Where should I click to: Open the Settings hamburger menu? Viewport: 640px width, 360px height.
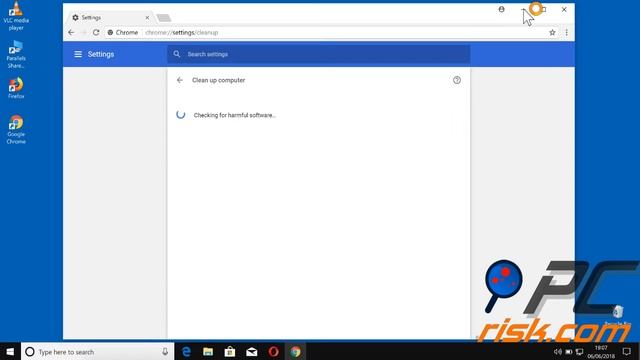[78, 54]
